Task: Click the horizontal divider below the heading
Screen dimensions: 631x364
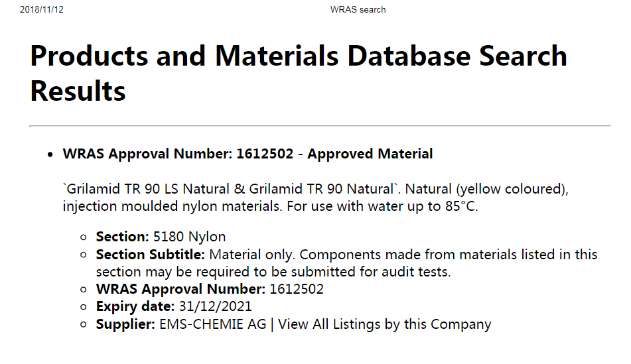Action: pos(320,125)
